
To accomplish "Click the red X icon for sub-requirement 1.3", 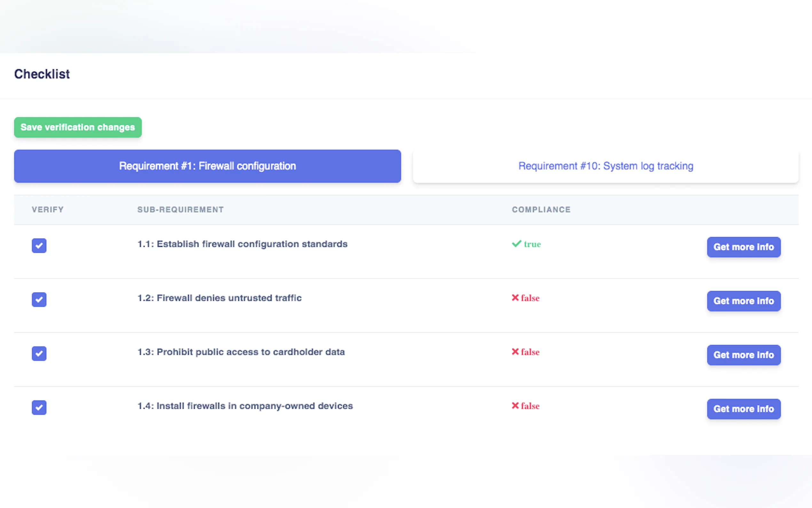I will pyautogui.click(x=515, y=352).
